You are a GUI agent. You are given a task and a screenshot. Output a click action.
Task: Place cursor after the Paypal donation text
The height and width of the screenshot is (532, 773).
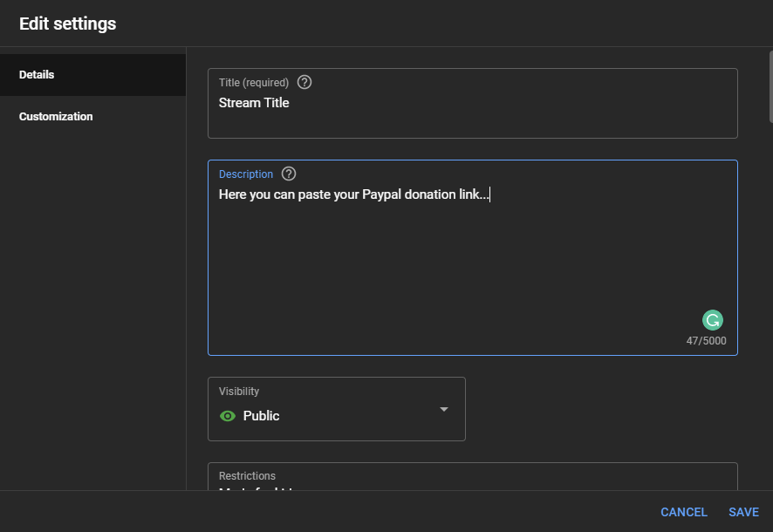point(490,194)
